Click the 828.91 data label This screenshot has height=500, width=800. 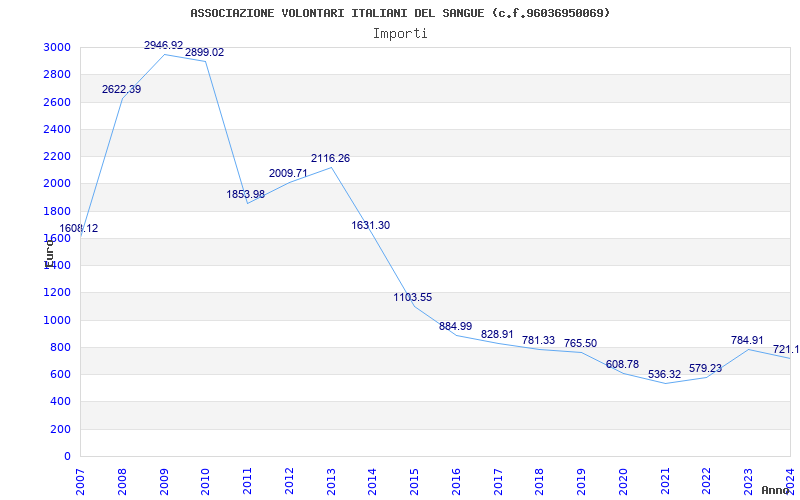pos(497,334)
